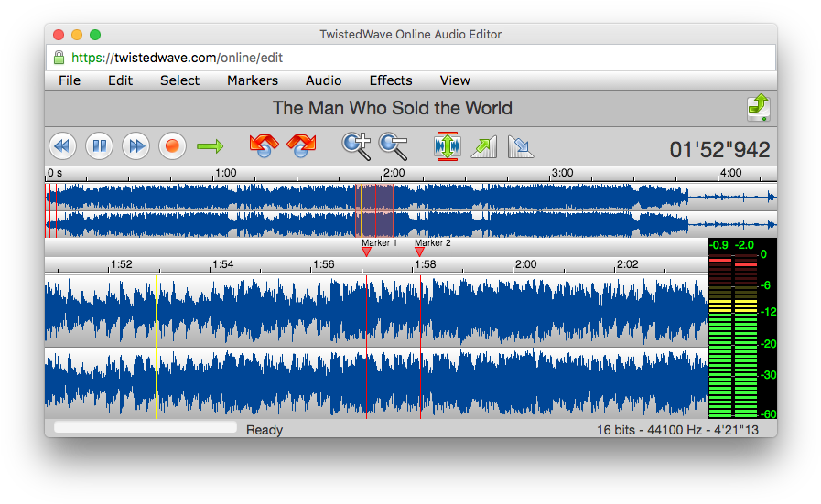Click the 2:00 mark on overview ruler

(394, 173)
